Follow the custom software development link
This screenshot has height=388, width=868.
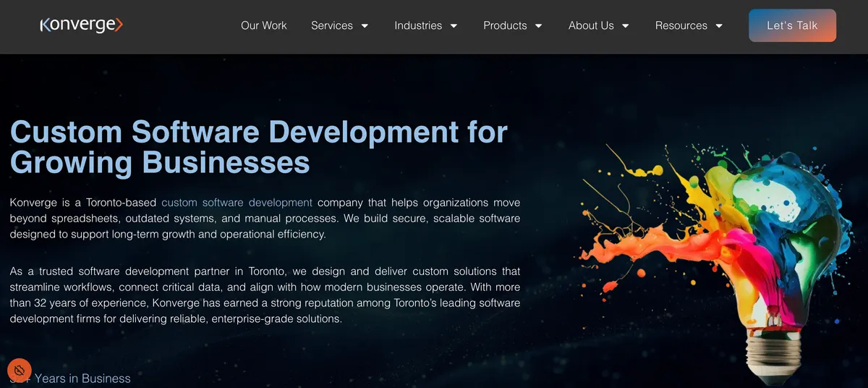(237, 203)
